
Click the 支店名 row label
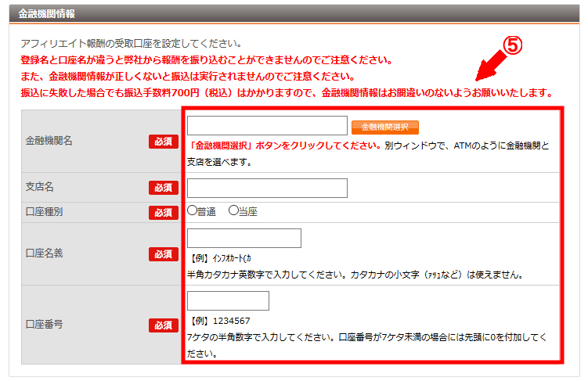[39, 186]
